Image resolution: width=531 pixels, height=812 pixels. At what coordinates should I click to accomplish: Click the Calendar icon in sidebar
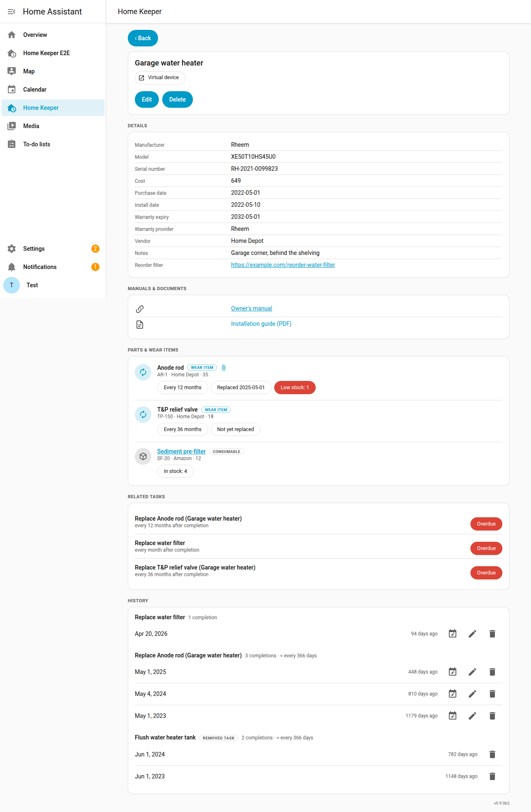[12, 90]
